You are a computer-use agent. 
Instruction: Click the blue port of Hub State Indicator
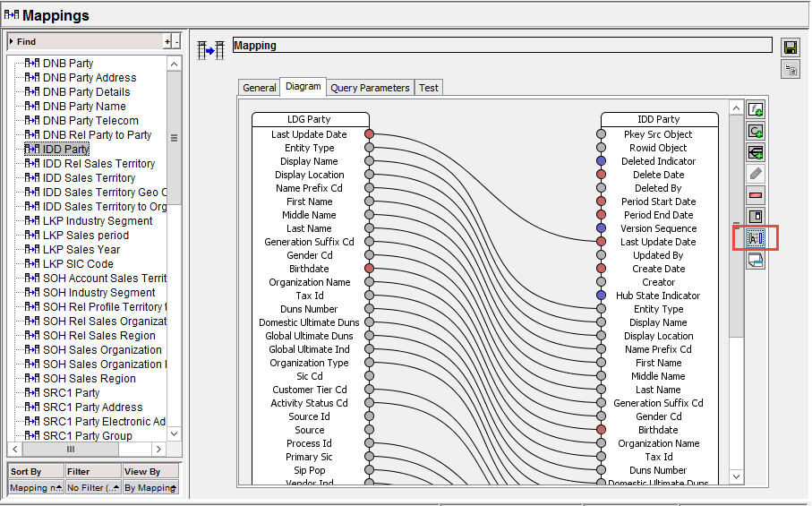(x=601, y=296)
